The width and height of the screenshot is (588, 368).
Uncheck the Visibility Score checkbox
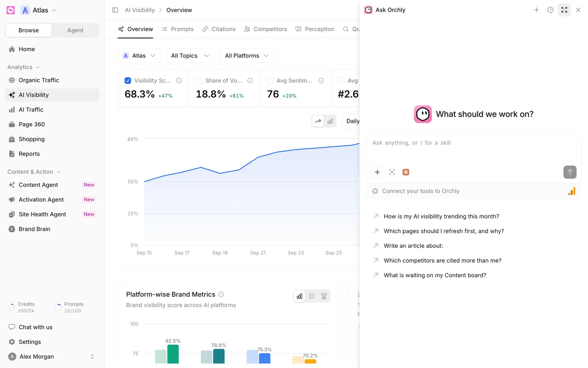click(128, 81)
